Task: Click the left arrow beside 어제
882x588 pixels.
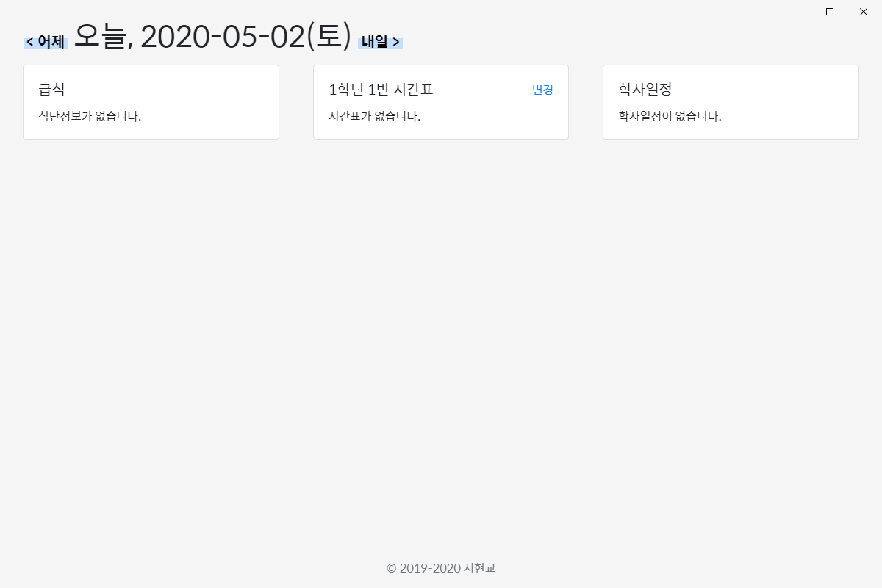Action: point(29,41)
